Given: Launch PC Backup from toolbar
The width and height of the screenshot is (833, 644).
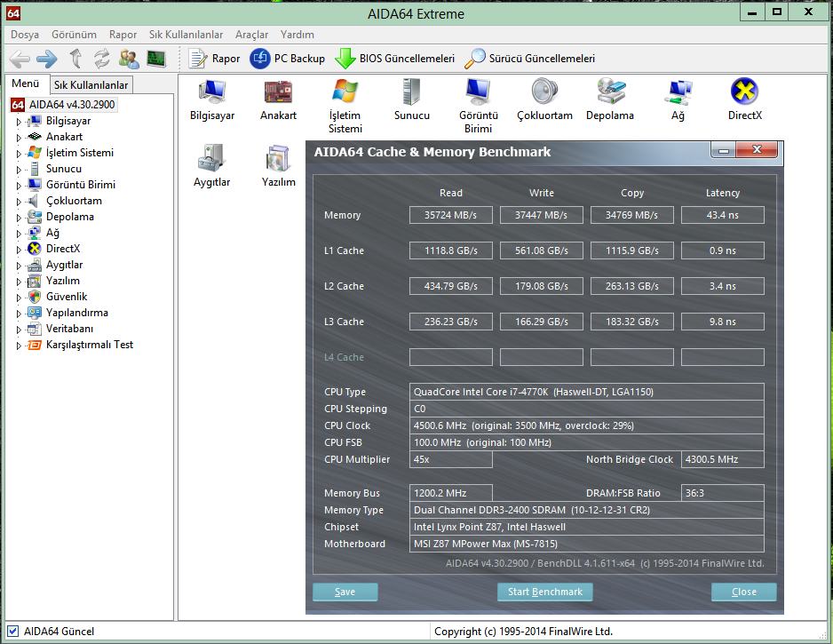Looking at the screenshot, I should pyautogui.click(x=288, y=59).
